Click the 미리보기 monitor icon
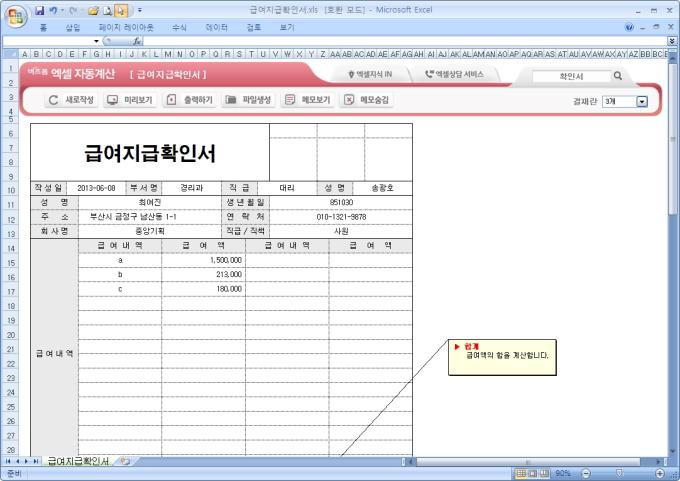Image resolution: width=680 pixels, height=481 pixels. pyautogui.click(x=112, y=100)
